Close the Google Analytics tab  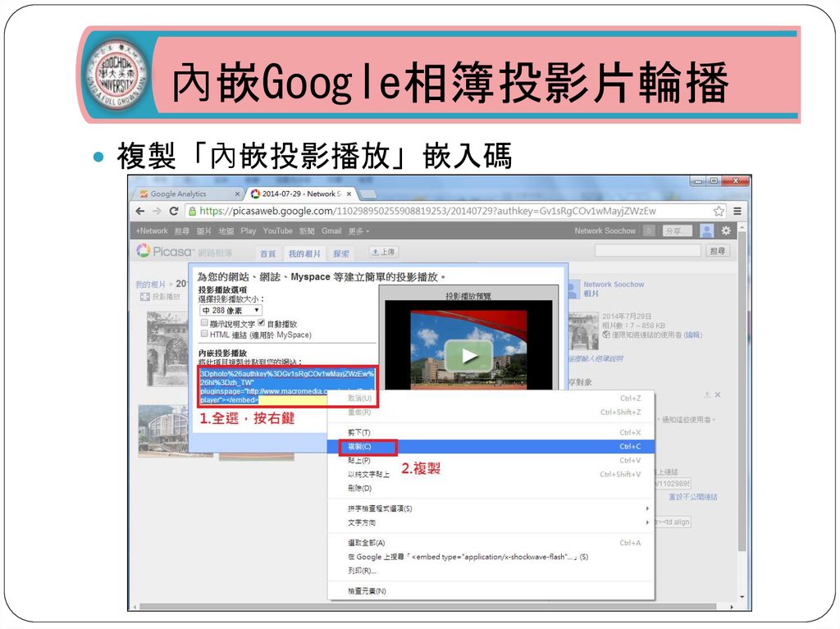point(237,194)
